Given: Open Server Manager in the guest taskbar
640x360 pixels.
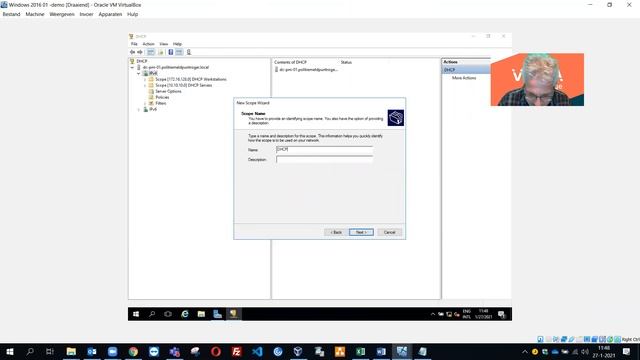Looking at the screenshot, I should (x=217, y=314).
